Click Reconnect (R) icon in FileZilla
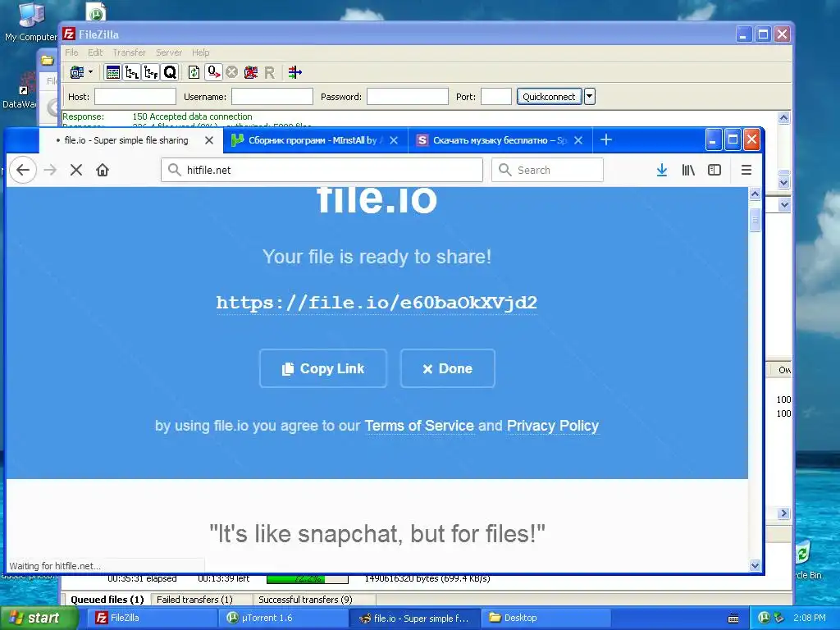 coord(269,72)
